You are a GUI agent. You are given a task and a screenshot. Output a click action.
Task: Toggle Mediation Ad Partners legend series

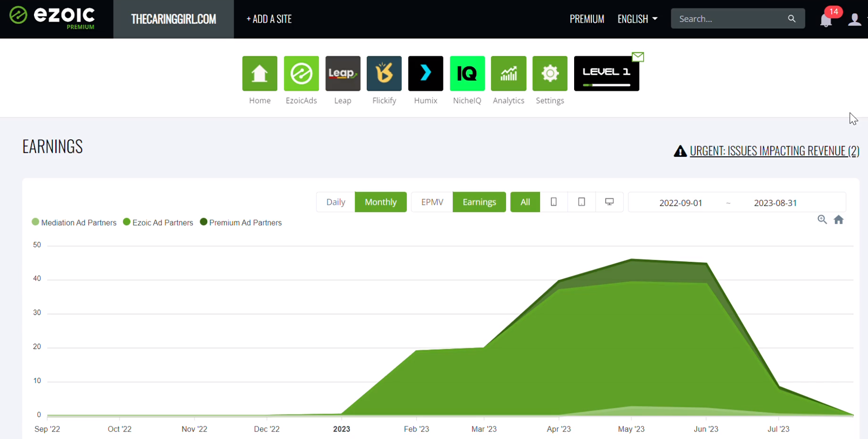[74, 222]
